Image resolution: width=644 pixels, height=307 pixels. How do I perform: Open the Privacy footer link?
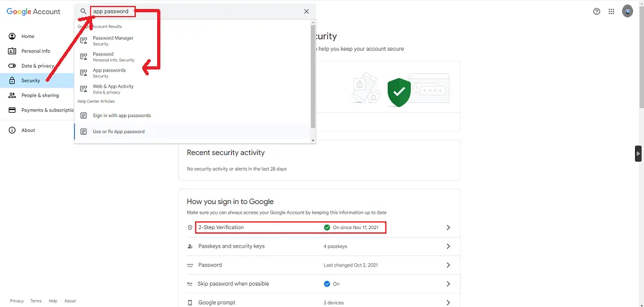[x=17, y=301]
